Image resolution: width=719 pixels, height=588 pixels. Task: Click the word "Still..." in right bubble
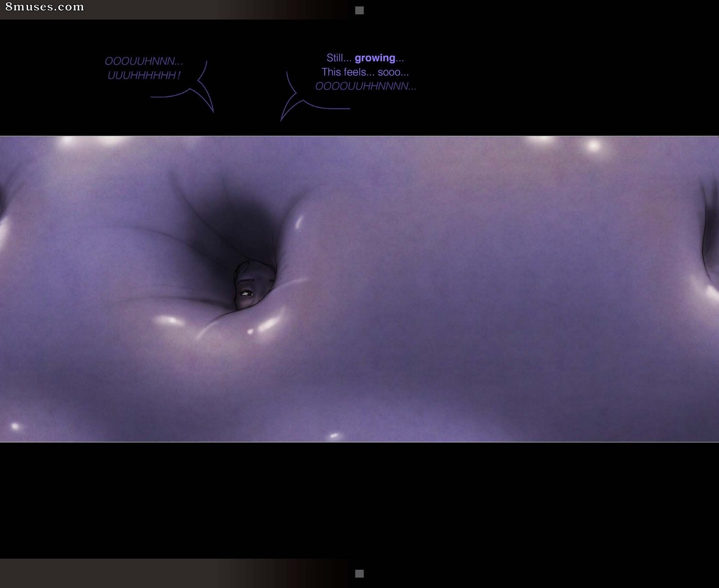pyautogui.click(x=339, y=58)
